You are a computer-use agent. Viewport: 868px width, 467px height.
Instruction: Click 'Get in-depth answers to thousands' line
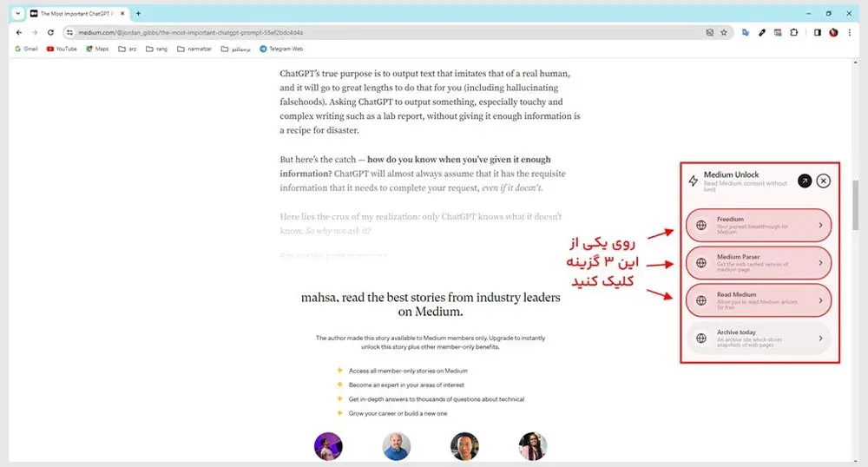pos(437,399)
